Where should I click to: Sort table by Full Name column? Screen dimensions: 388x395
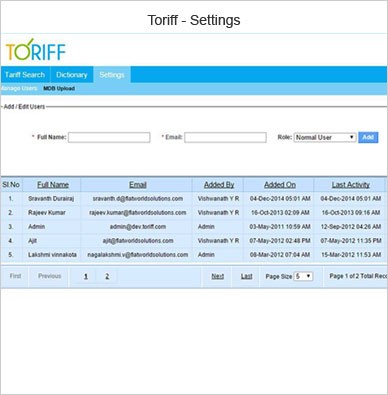(53, 185)
